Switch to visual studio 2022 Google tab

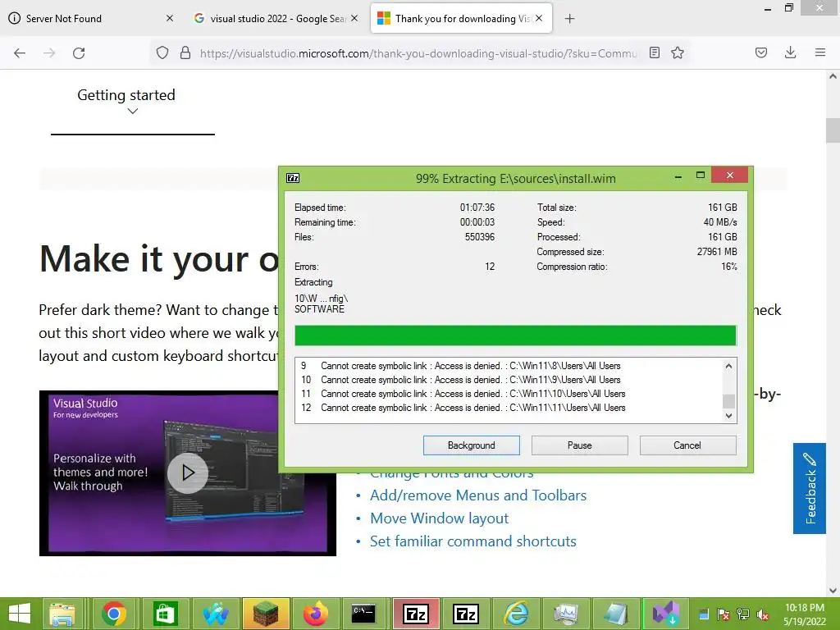[x=276, y=18]
